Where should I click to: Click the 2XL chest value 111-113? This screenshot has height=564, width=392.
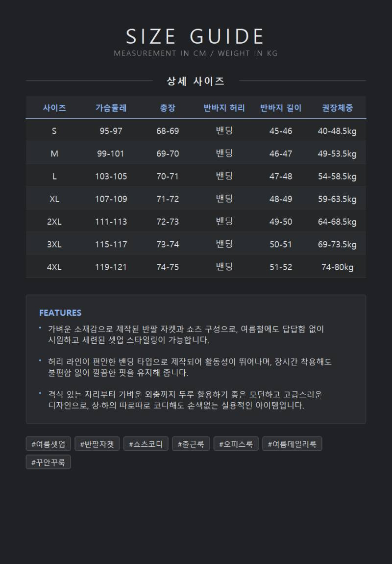pyautogui.click(x=111, y=221)
